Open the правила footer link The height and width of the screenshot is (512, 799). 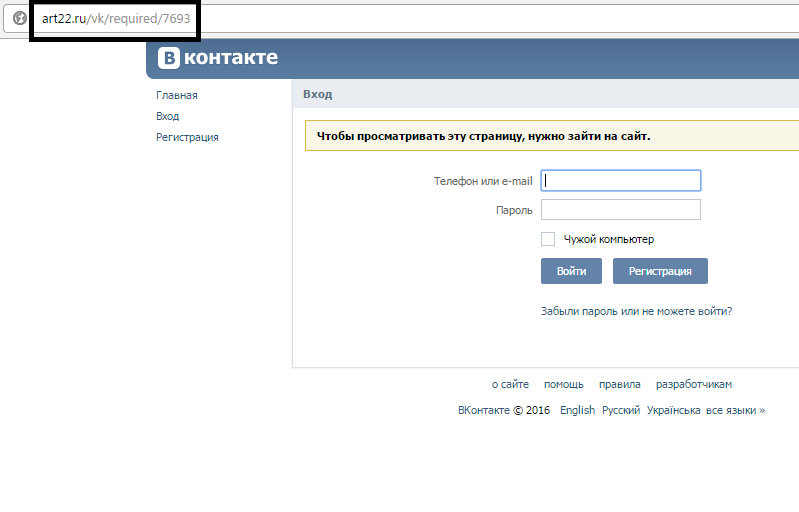coord(620,384)
